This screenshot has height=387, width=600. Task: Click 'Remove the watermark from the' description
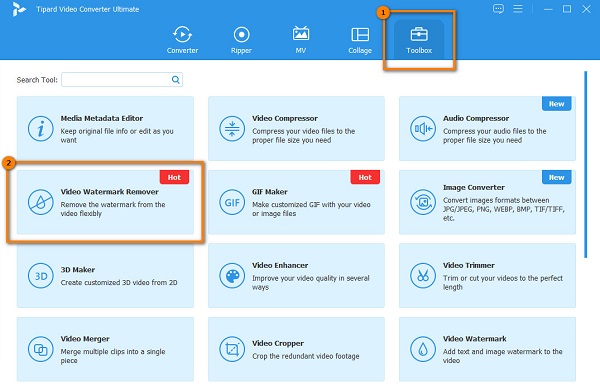point(113,209)
